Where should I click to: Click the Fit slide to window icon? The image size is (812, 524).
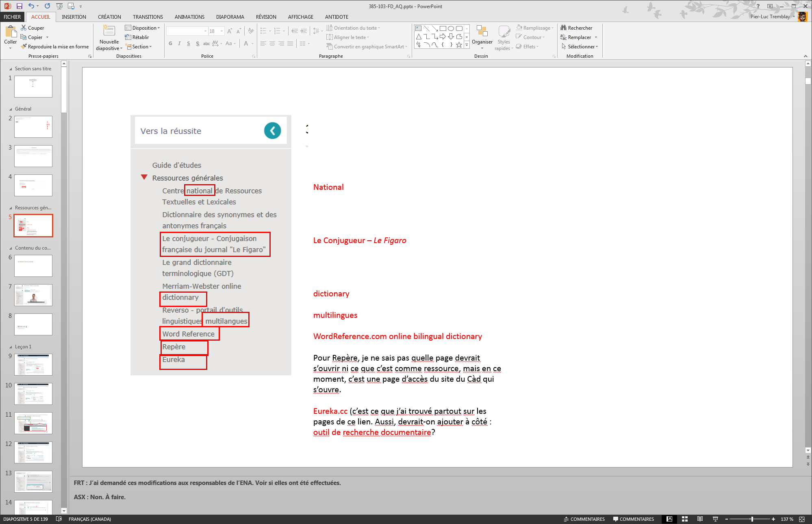tap(802, 519)
